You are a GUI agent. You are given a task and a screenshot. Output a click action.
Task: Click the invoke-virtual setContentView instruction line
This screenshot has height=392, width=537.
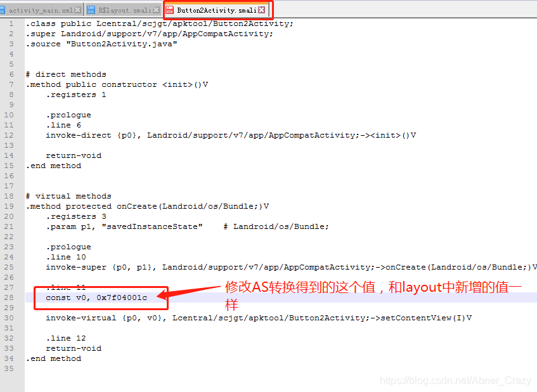pyautogui.click(x=259, y=318)
